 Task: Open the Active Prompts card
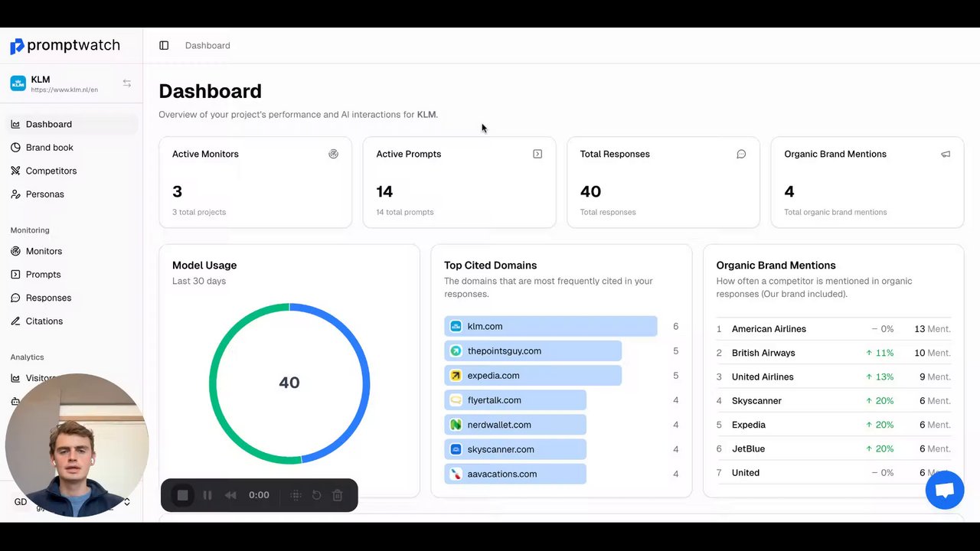pyautogui.click(x=459, y=182)
